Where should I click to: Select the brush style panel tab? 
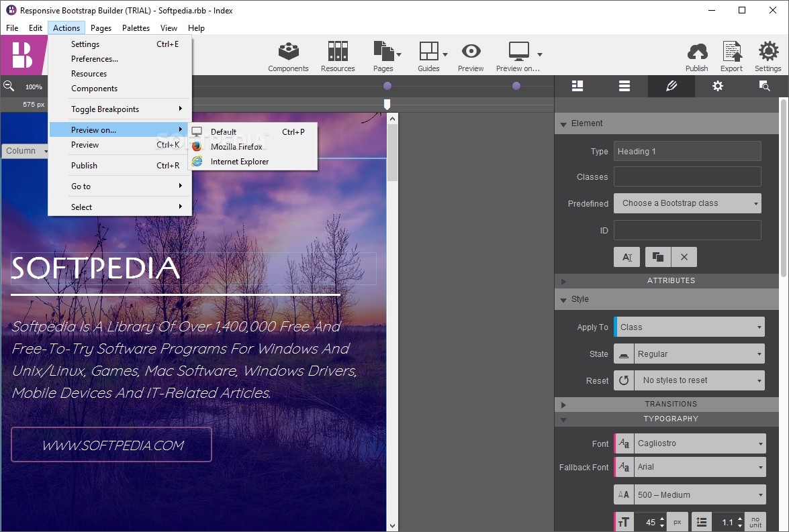(671, 86)
